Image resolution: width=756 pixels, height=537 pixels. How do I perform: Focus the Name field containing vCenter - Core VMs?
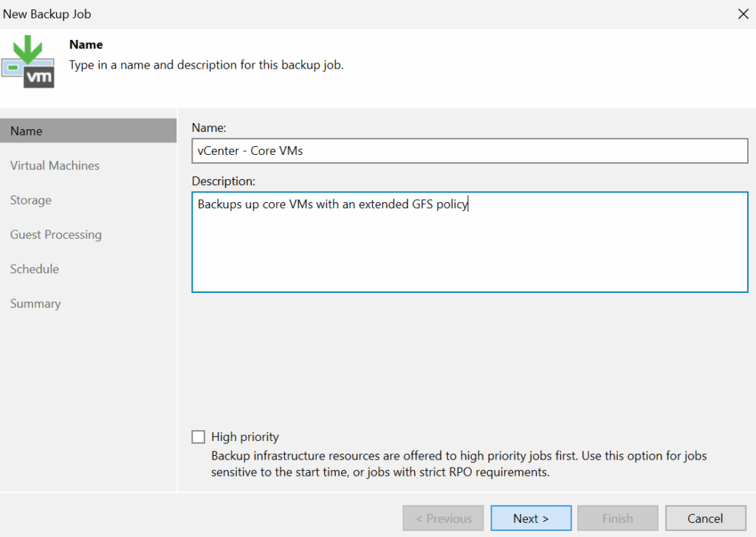click(x=470, y=150)
